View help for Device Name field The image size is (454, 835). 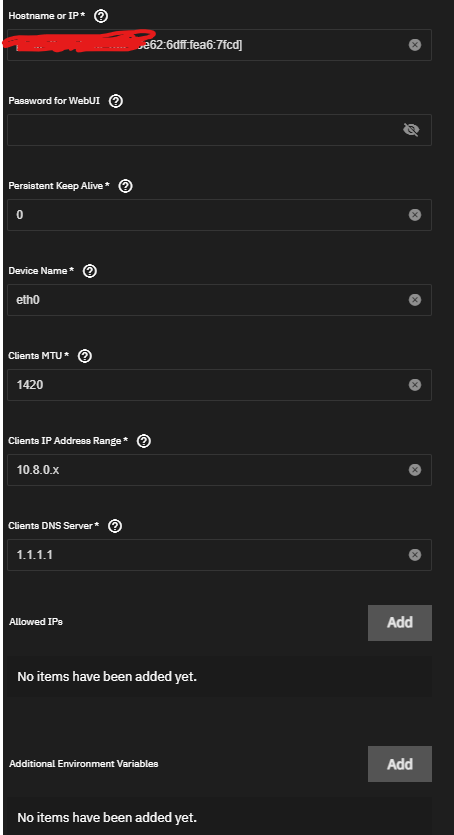tap(90, 271)
